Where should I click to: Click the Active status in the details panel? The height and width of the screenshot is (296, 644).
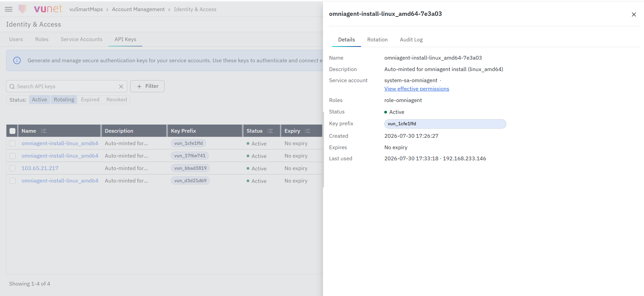point(394,112)
